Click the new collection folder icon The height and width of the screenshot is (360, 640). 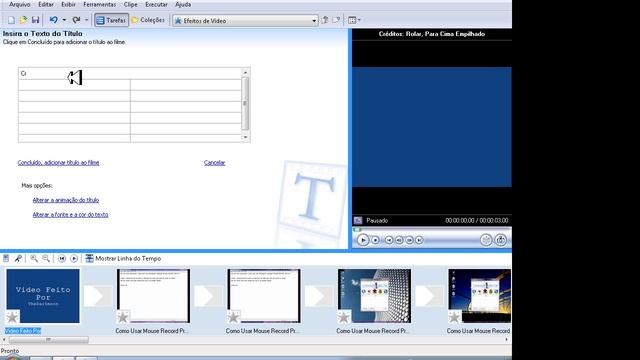tap(336, 20)
